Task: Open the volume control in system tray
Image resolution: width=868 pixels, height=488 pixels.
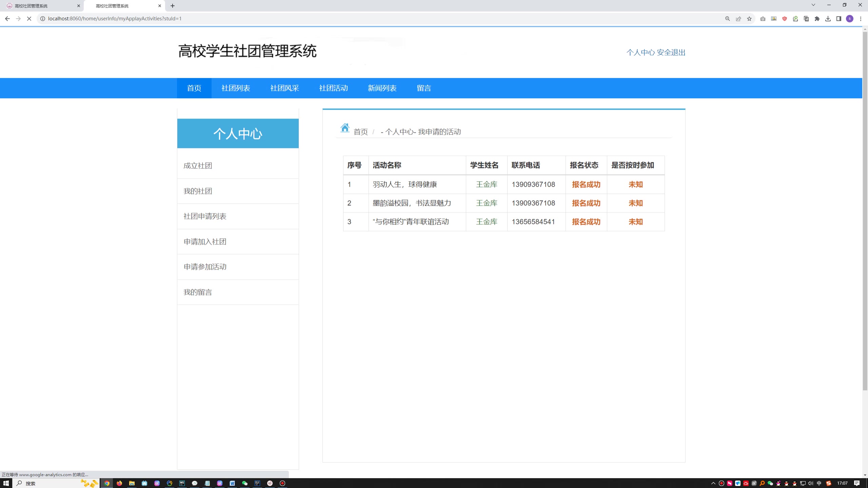Action: pyautogui.click(x=810, y=483)
